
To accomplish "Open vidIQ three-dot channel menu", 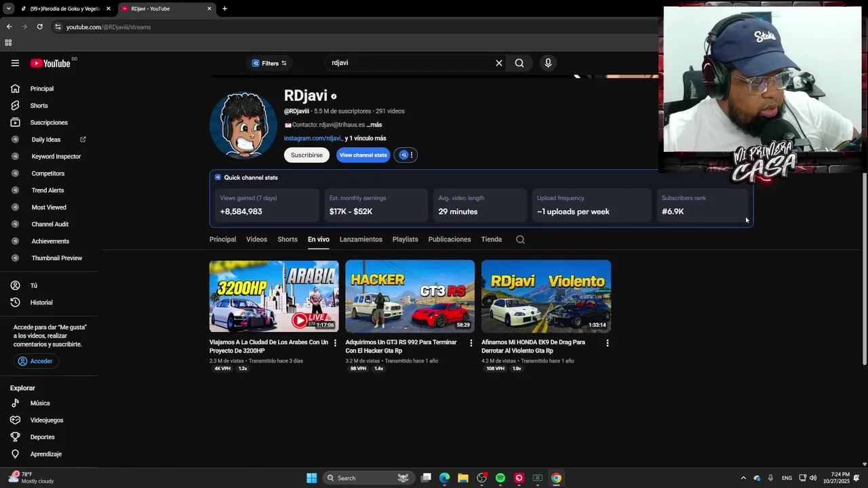I will click(411, 155).
